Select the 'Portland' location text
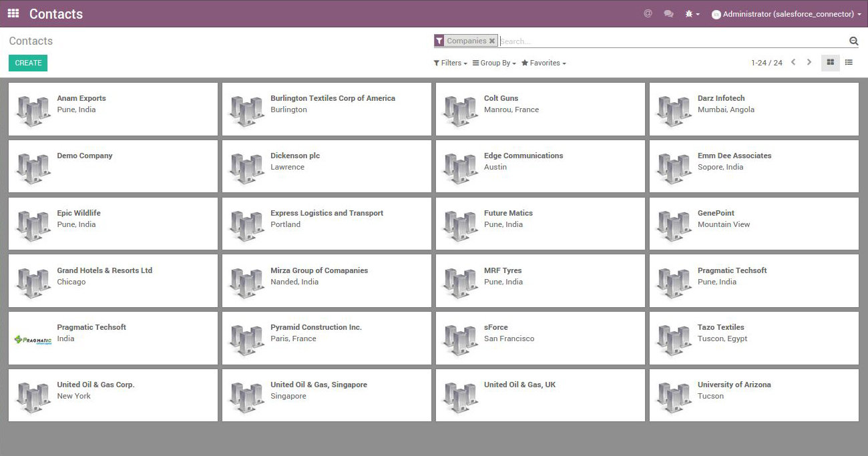The height and width of the screenshot is (456, 868). tap(285, 224)
